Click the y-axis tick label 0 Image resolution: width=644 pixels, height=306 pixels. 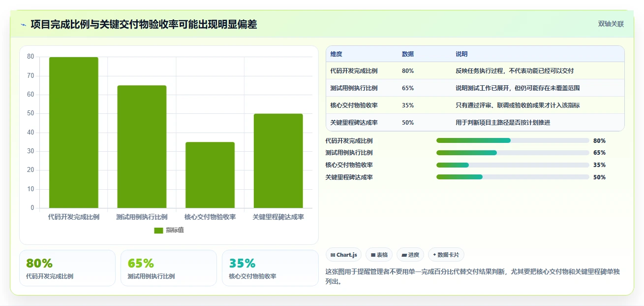tap(32, 208)
